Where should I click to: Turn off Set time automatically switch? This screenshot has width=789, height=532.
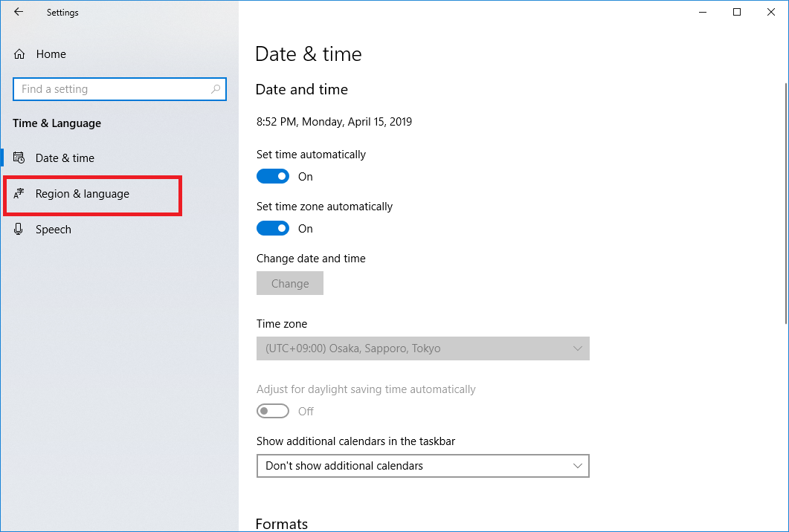pyautogui.click(x=273, y=177)
